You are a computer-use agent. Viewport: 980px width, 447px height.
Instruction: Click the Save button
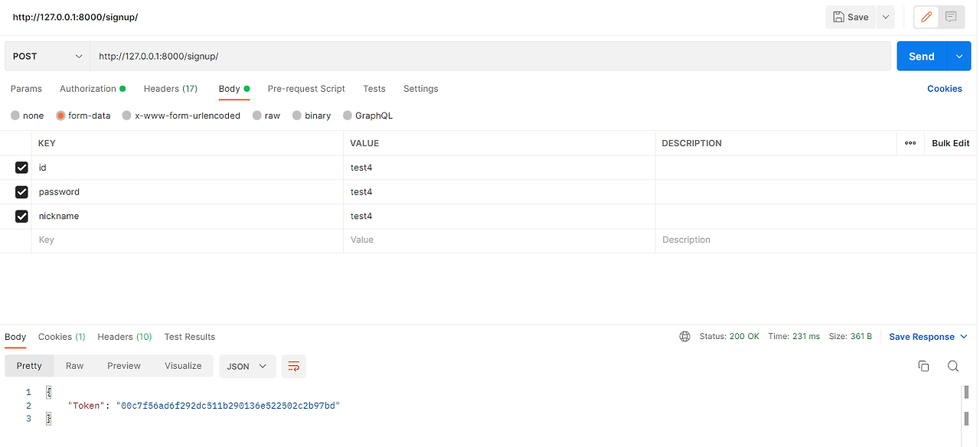(x=851, y=17)
